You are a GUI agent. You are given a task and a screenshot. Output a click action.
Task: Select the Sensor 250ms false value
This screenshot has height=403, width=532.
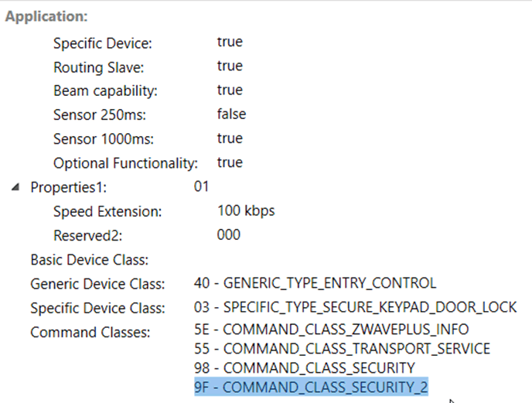point(231,114)
